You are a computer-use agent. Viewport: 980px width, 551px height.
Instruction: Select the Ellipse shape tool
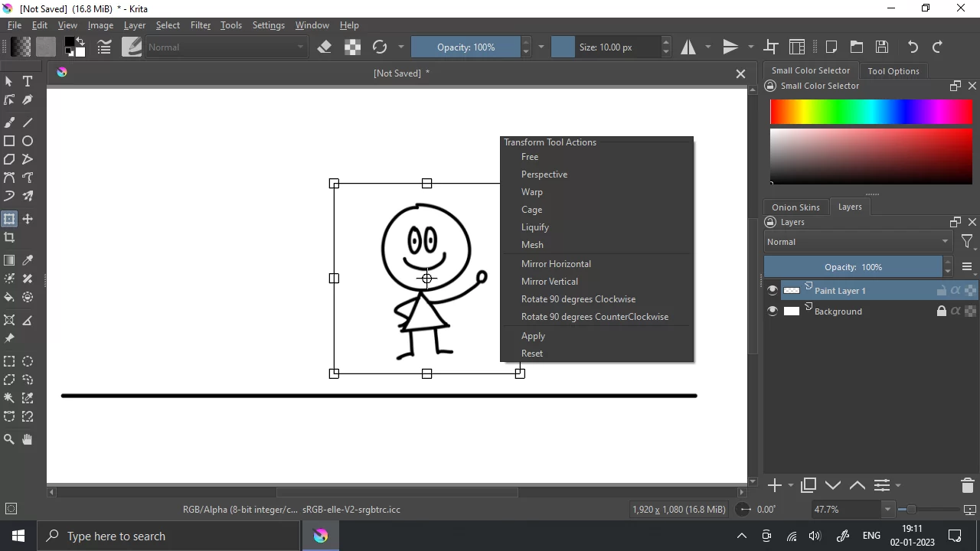click(x=28, y=141)
